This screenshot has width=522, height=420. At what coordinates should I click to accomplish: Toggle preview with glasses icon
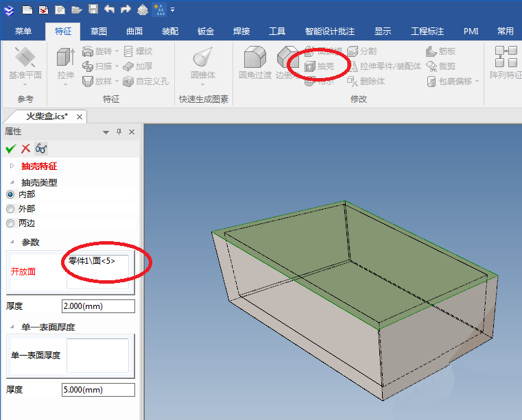tap(41, 148)
